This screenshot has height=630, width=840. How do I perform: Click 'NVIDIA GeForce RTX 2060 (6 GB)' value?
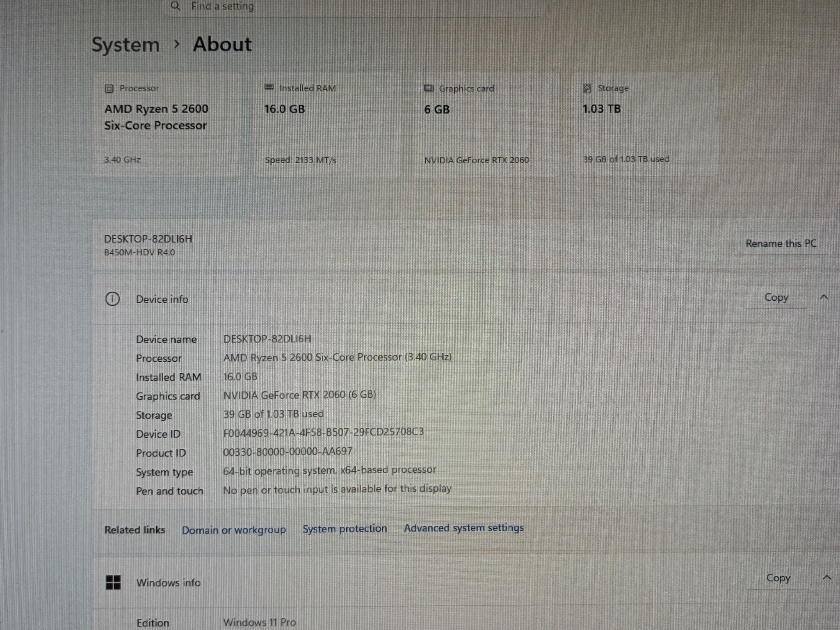pos(299,395)
